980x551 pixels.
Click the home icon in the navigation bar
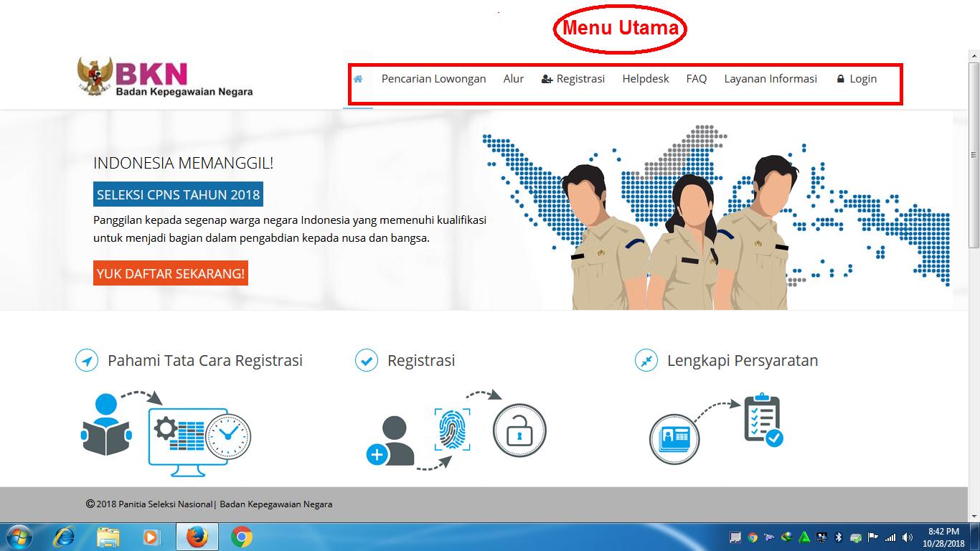(358, 79)
